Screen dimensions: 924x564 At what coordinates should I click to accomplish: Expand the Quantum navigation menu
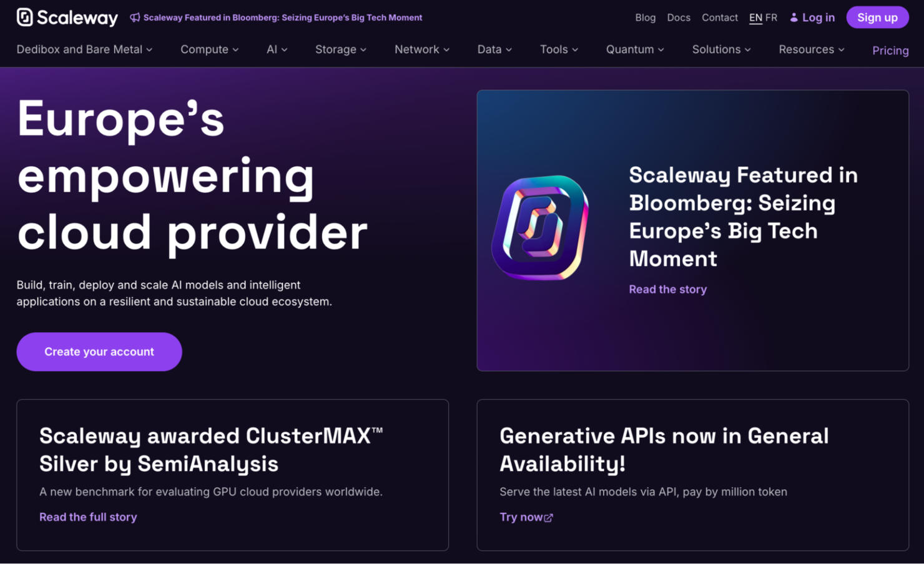point(634,49)
